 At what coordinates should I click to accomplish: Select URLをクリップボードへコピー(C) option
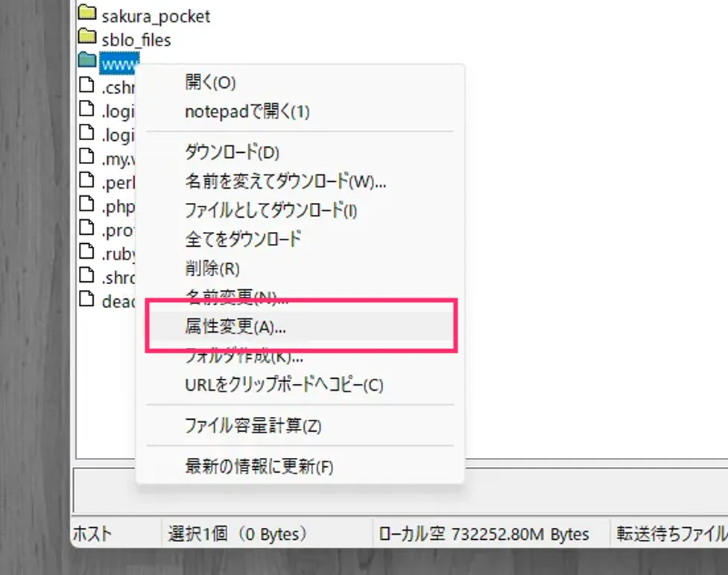click(x=283, y=385)
